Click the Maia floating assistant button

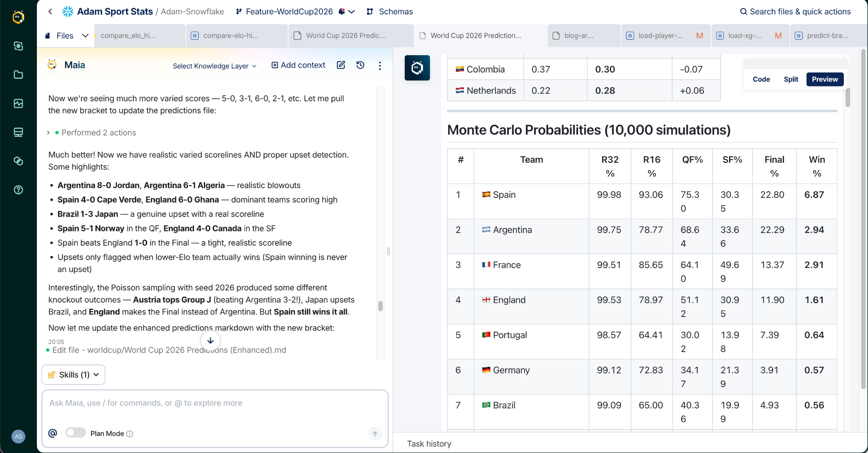click(x=417, y=68)
